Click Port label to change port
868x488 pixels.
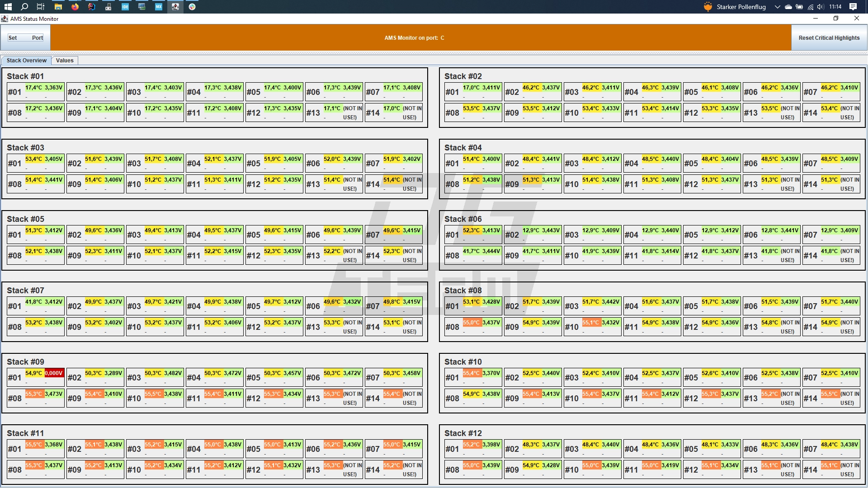(x=38, y=38)
